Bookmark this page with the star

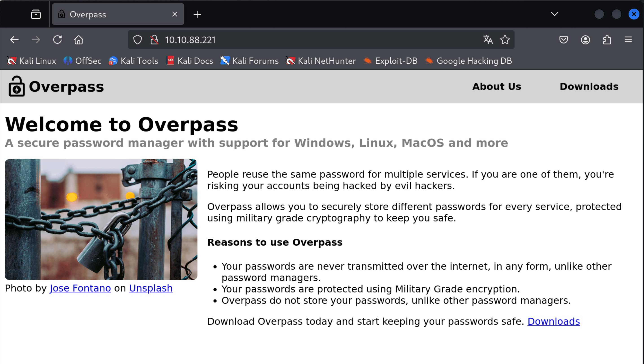point(505,40)
